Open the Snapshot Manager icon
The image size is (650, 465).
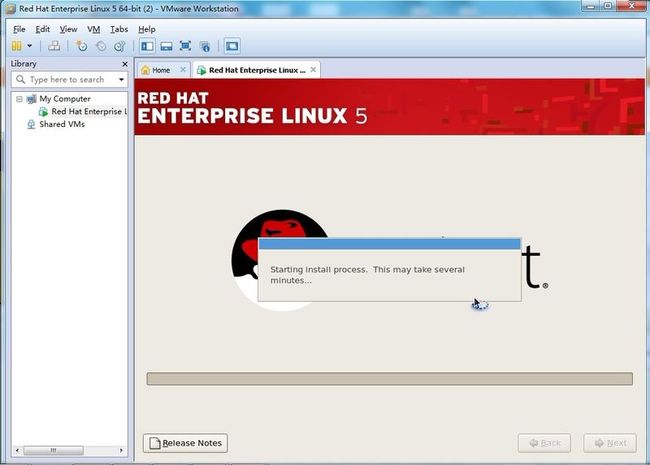[120, 46]
